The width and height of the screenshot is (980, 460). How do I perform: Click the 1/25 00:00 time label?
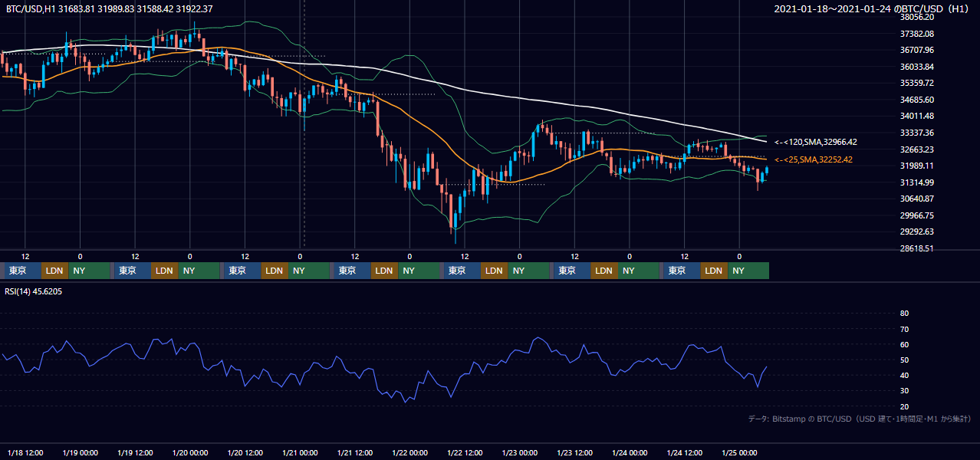tap(740, 452)
